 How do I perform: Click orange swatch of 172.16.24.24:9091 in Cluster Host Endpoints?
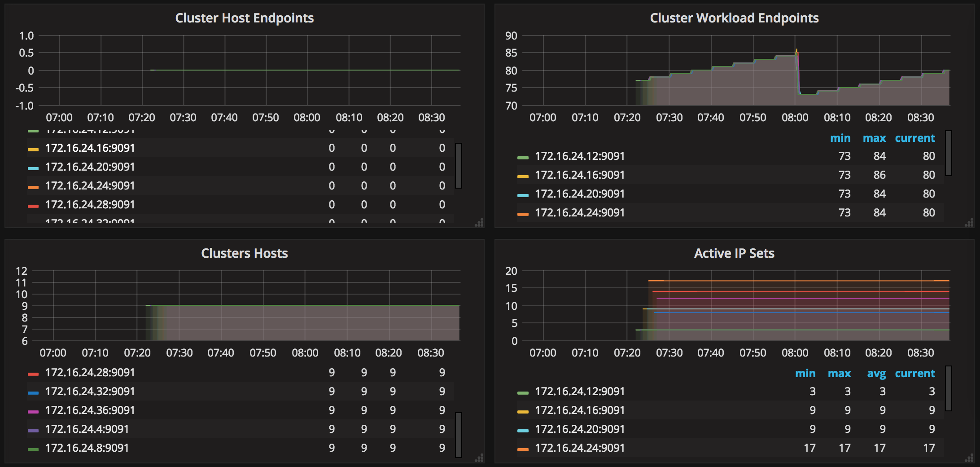pos(33,187)
